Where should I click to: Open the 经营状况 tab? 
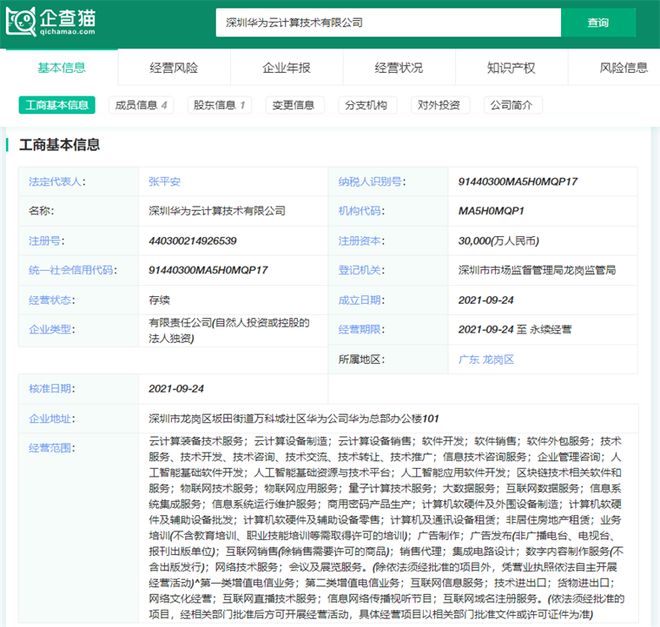point(399,68)
